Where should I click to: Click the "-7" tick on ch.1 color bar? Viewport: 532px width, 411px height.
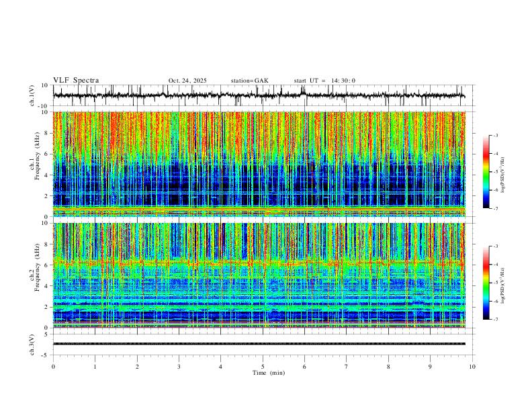496,208
